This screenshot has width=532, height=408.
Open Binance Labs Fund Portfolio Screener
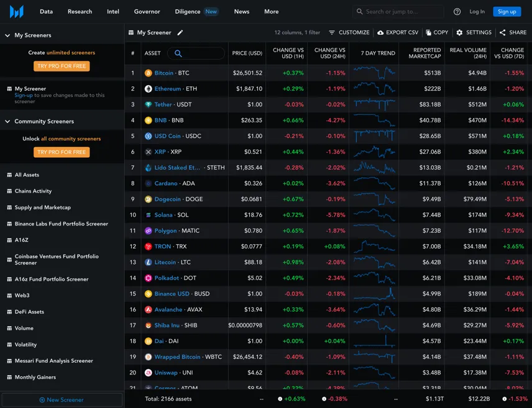62,224
